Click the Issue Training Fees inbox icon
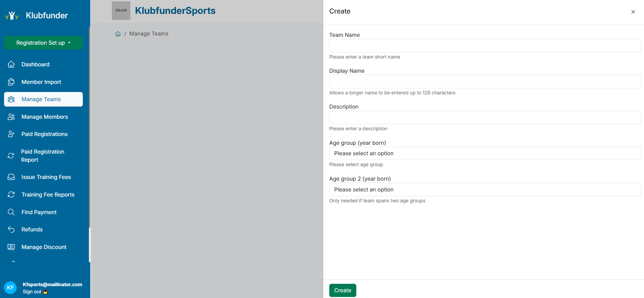The height and width of the screenshot is (298, 644). point(11,177)
